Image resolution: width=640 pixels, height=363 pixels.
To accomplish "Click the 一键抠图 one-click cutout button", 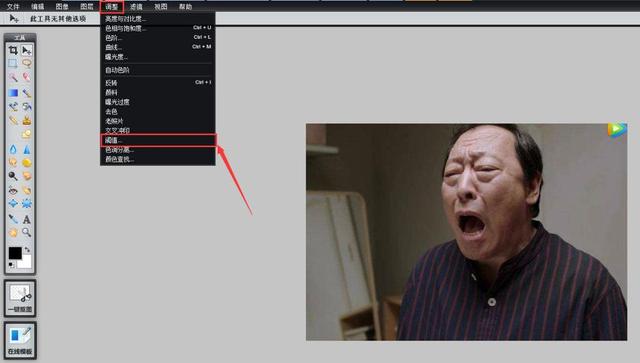I will (20, 298).
